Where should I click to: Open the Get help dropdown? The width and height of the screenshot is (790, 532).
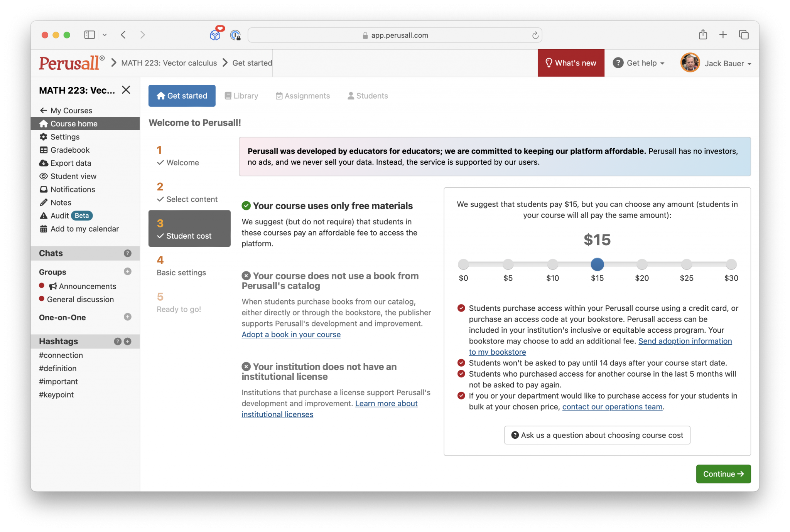tap(639, 63)
